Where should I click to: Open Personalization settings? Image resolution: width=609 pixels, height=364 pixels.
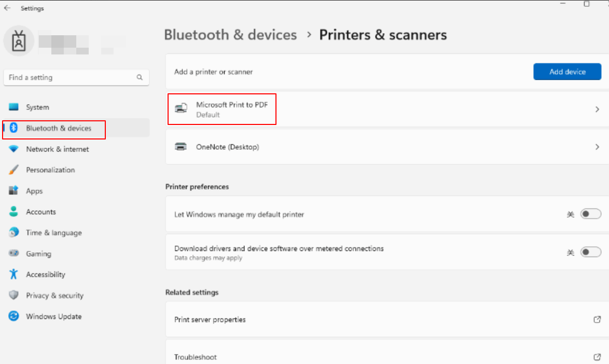[x=76, y=170]
